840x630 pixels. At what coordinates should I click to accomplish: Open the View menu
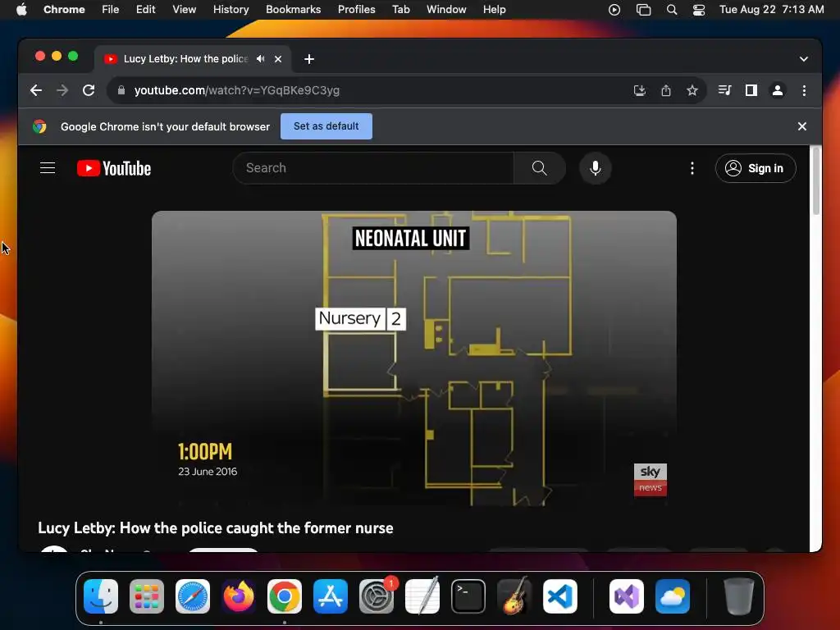pyautogui.click(x=185, y=10)
